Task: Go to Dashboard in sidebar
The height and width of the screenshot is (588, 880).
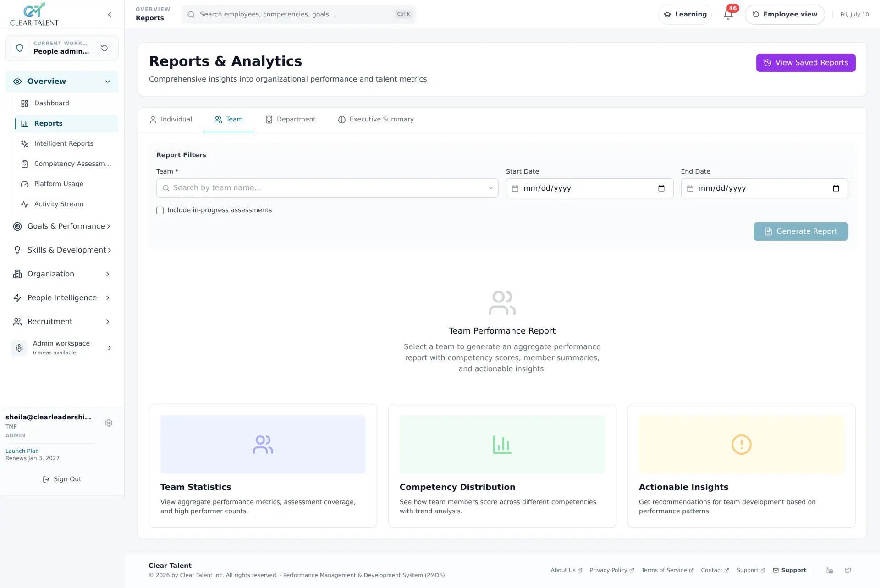Action: pyautogui.click(x=66, y=104)
